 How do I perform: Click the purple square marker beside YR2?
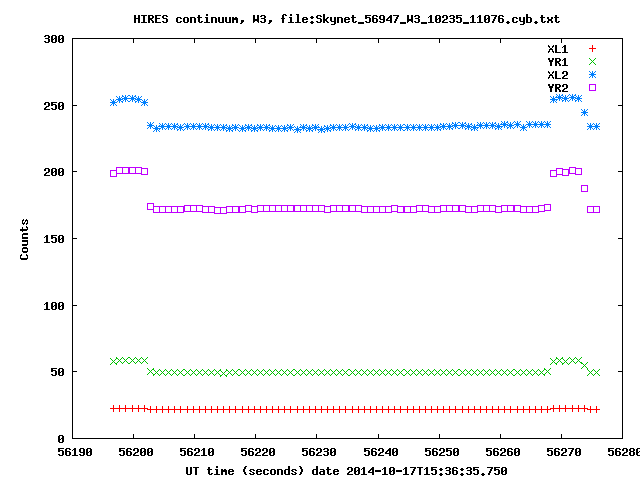pyautogui.click(x=592, y=87)
